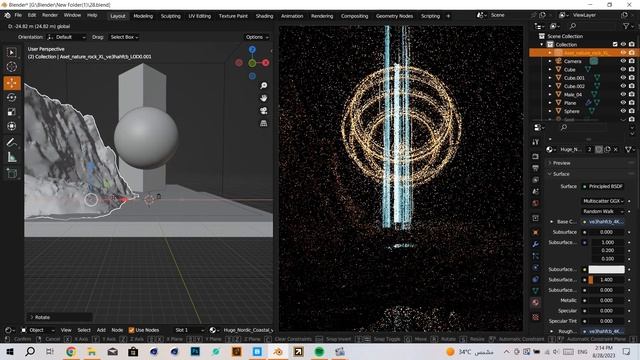Click the viewport pan hand icon

point(264,98)
